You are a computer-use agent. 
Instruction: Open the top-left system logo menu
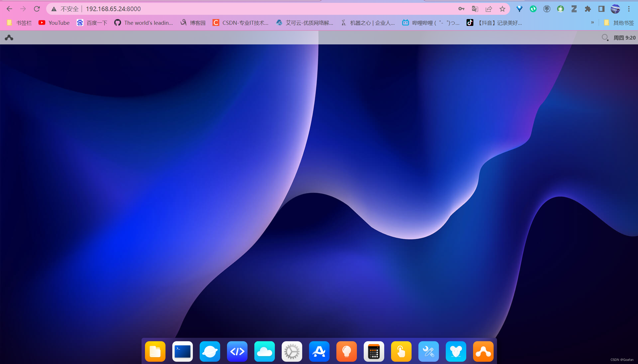point(9,38)
